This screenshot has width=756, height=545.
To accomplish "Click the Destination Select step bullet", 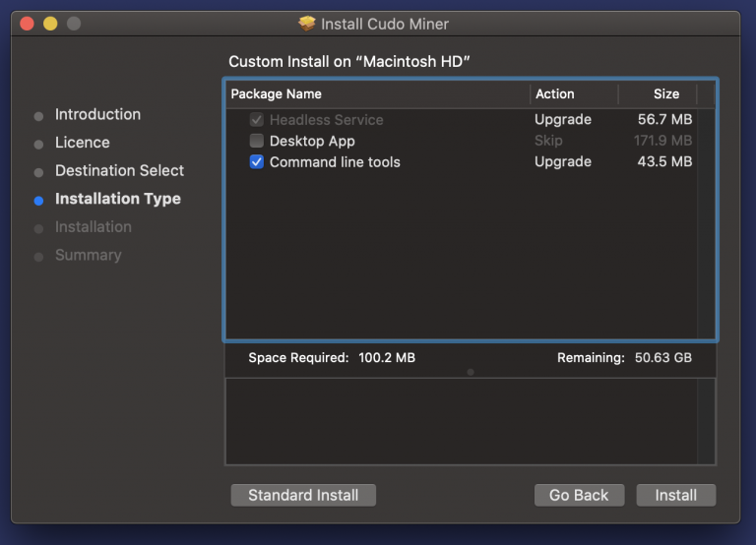I will pyautogui.click(x=38, y=171).
